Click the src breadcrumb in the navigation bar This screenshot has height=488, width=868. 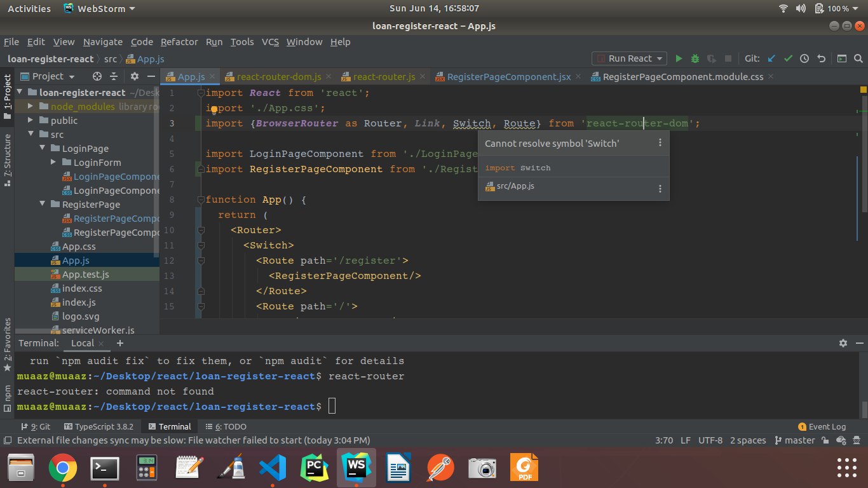pos(111,59)
